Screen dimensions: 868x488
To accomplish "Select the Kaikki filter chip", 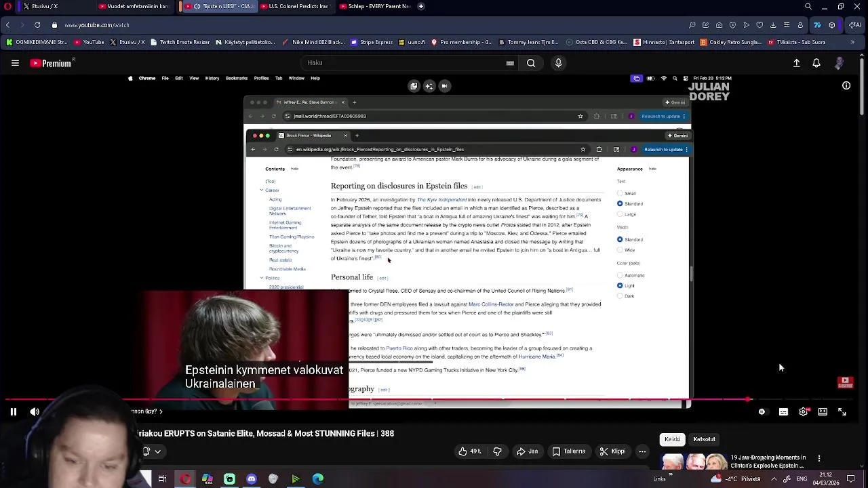I will 672,439.
